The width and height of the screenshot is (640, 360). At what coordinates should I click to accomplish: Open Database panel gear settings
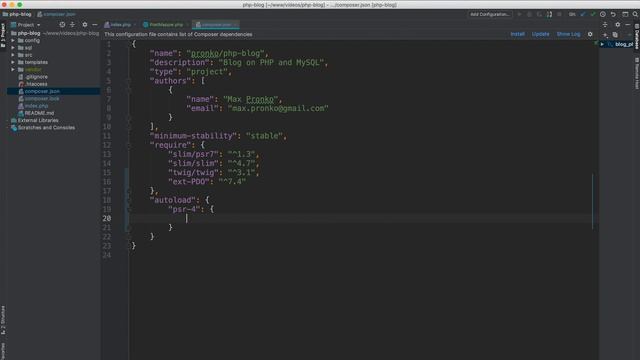tap(618, 25)
